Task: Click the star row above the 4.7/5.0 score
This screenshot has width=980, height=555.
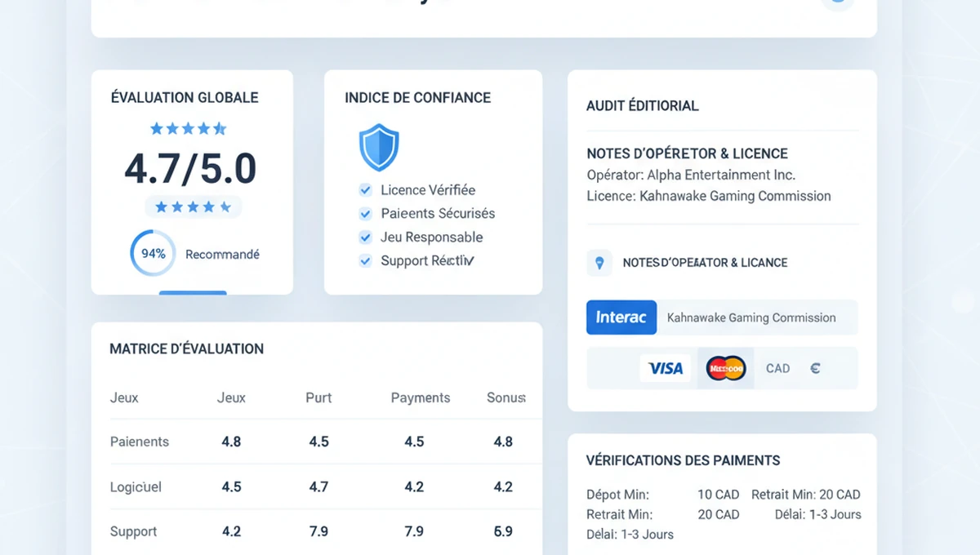Action: [188, 128]
